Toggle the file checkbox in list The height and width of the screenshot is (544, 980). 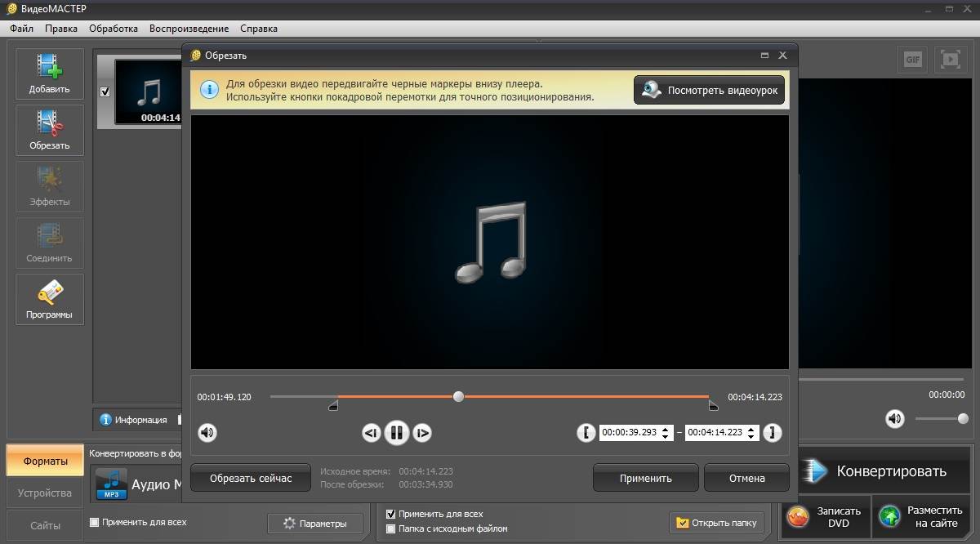click(x=105, y=91)
